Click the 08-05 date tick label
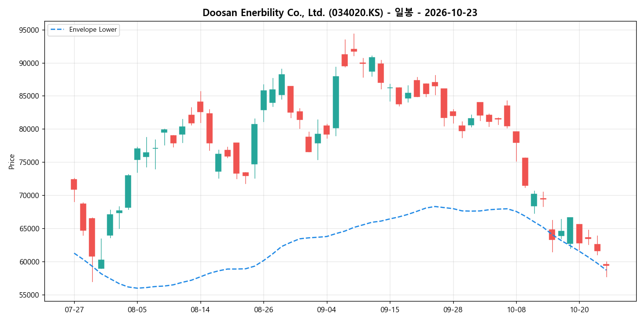644x322 pixels. click(x=137, y=310)
